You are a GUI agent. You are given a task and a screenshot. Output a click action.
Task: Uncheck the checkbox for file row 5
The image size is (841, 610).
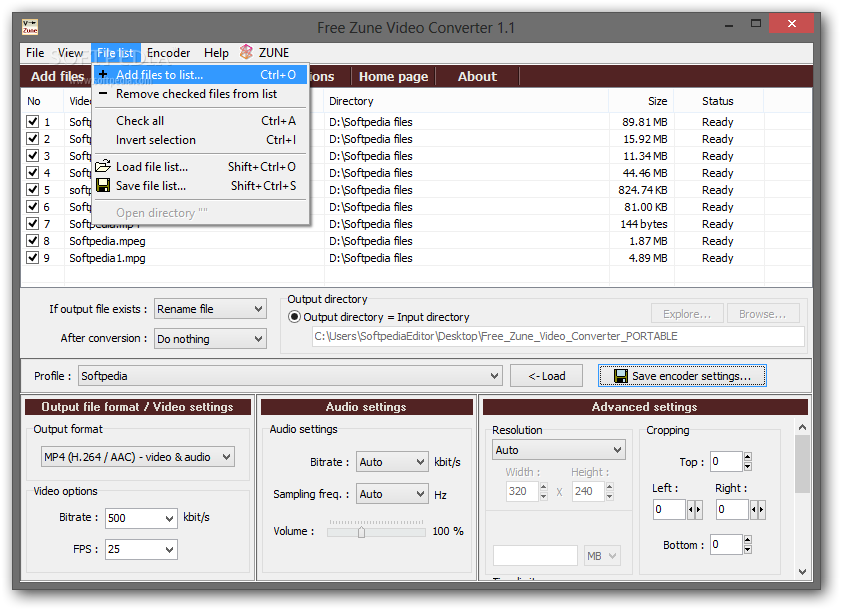click(x=33, y=189)
